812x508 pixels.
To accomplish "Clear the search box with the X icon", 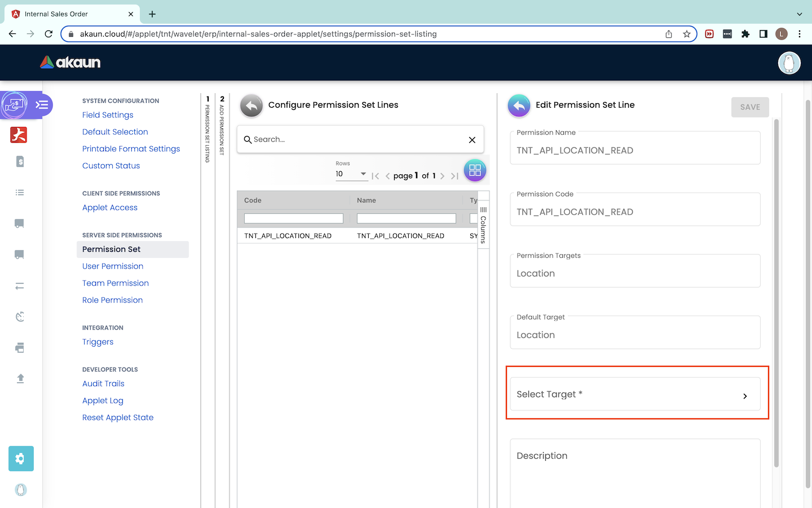I will pyautogui.click(x=472, y=140).
